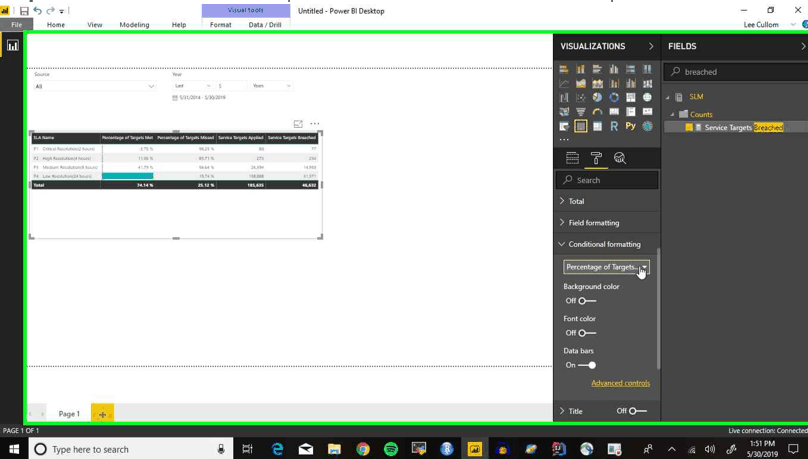
Task: Select the Funnel visual
Action: [x=581, y=112]
